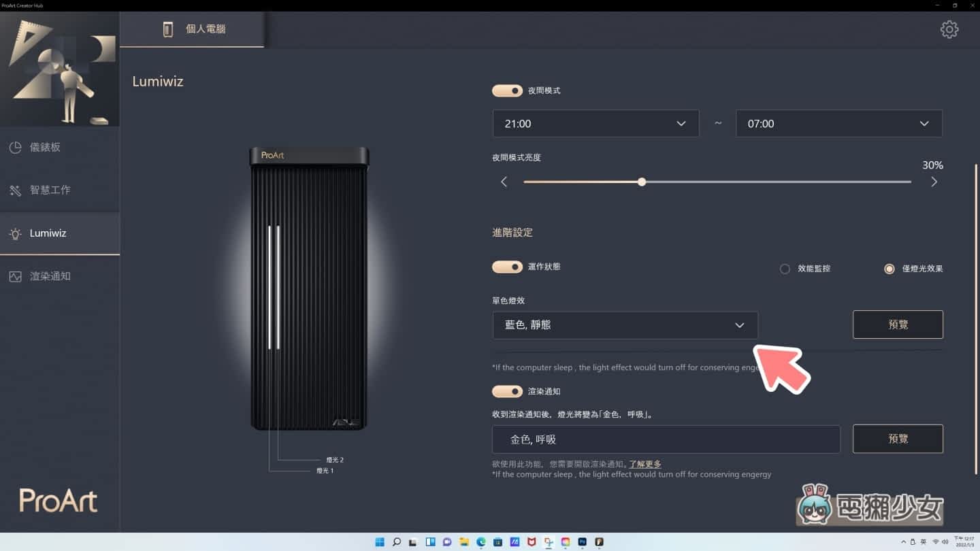Toggle the 夜間模式 night mode switch

click(x=507, y=90)
